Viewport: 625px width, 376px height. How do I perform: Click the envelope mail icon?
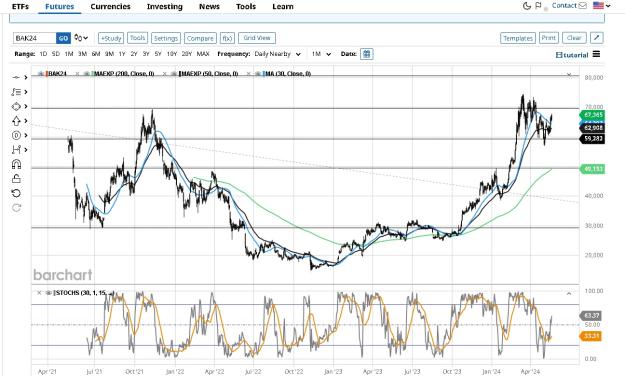582,6
